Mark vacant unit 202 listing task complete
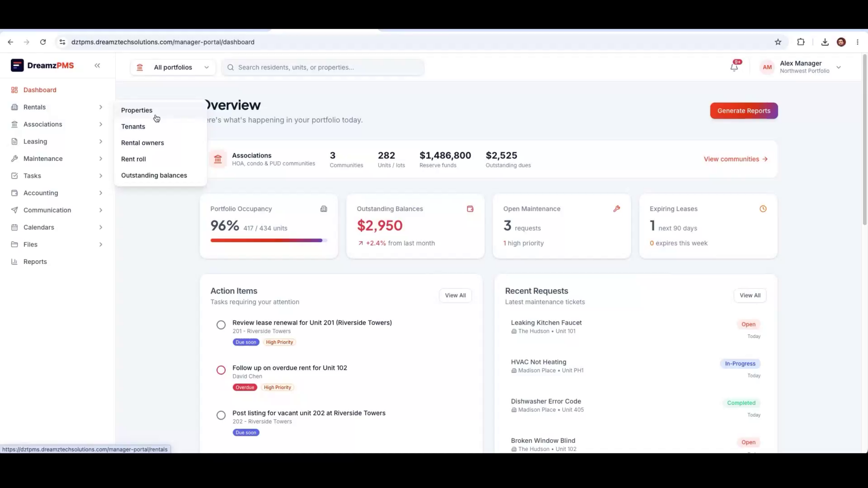Viewport: 868px width, 488px height. click(221, 415)
